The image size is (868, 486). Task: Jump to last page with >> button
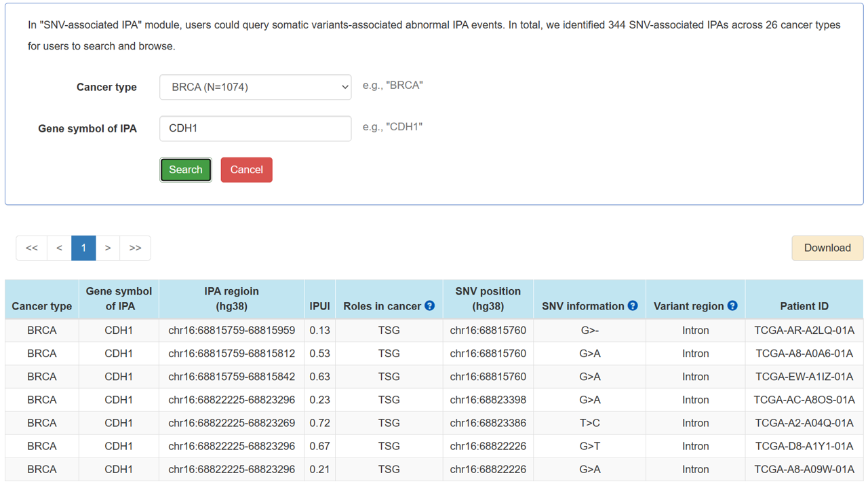point(135,248)
